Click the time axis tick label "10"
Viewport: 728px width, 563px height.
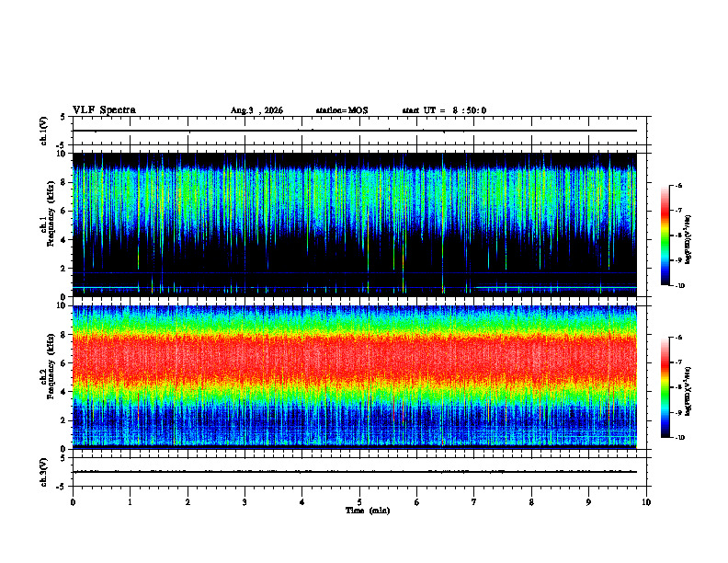[646, 502]
